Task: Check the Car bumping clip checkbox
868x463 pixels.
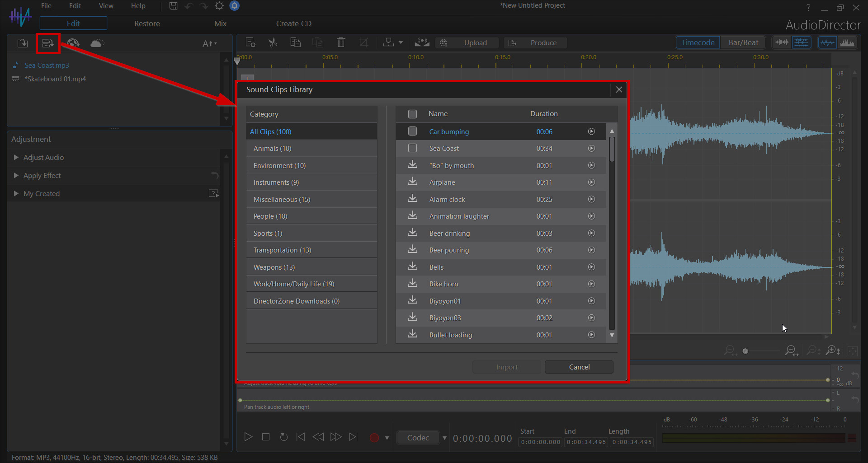Action: coord(412,131)
